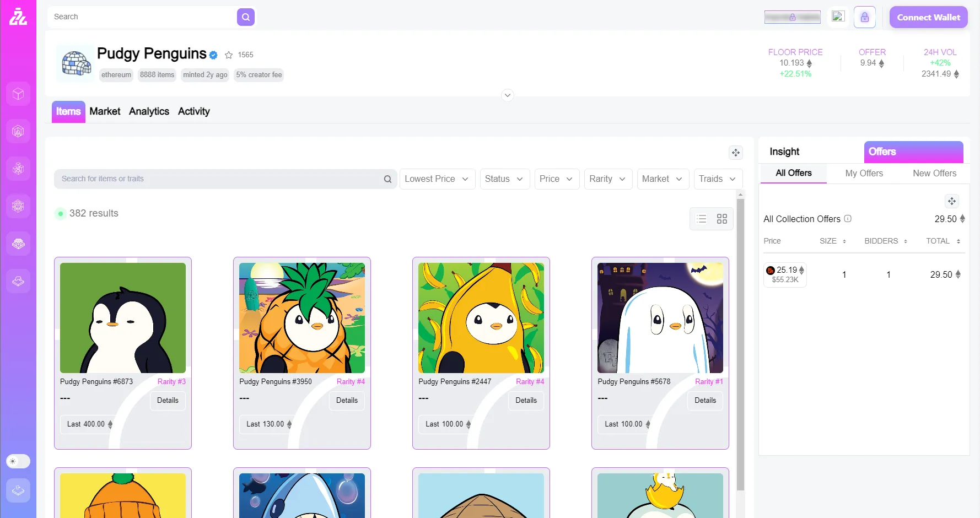Click the site logo in the sidebar

tap(18, 17)
